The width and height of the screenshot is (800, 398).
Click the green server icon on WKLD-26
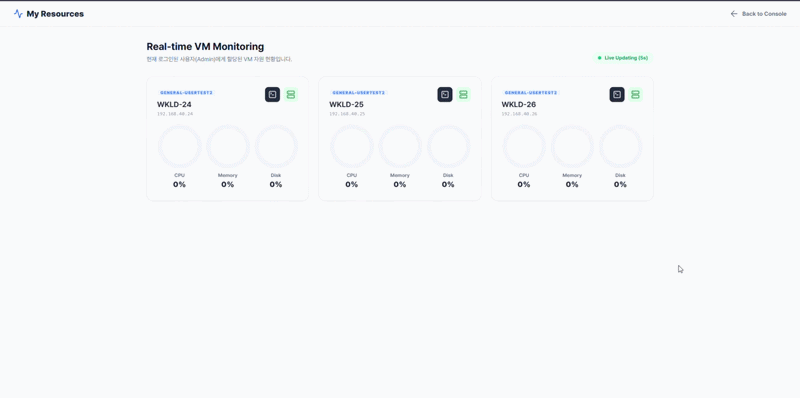(635, 94)
